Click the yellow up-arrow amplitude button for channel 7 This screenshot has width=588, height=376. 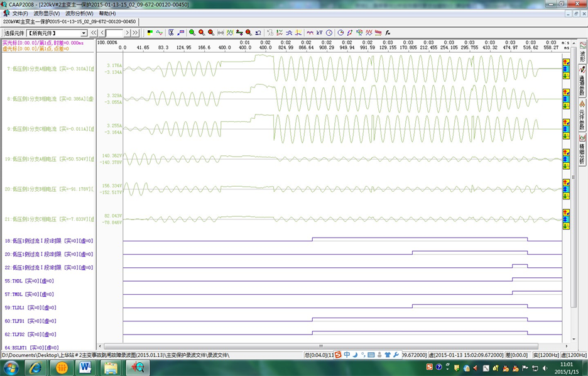565,62
